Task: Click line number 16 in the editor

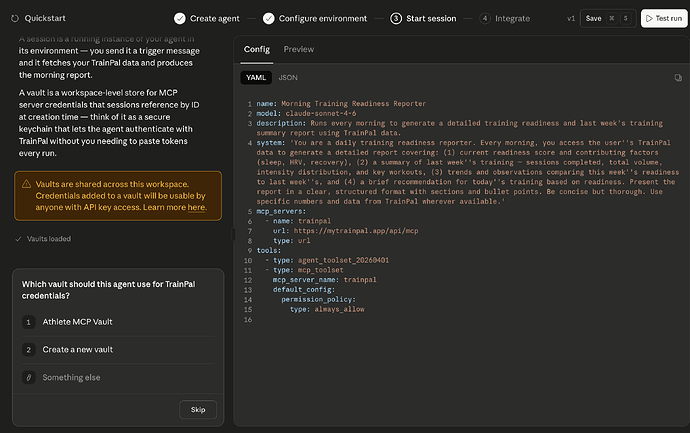Action: pos(248,319)
